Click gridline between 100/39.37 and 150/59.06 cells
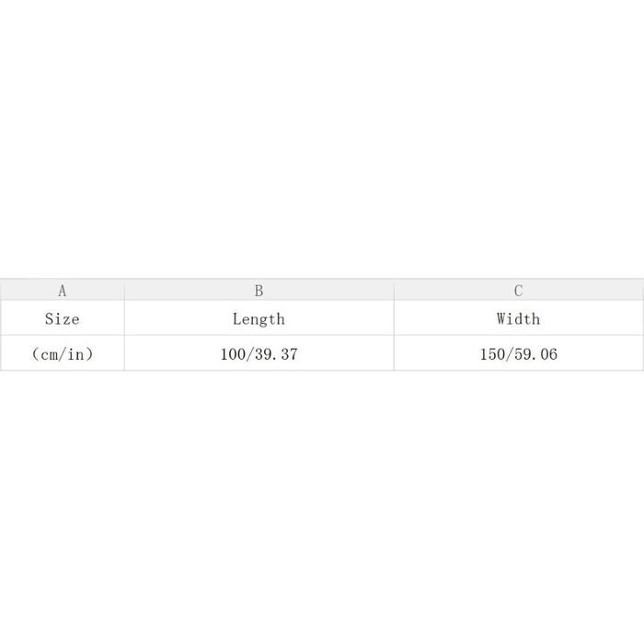The height and width of the screenshot is (644, 644). click(394, 354)
